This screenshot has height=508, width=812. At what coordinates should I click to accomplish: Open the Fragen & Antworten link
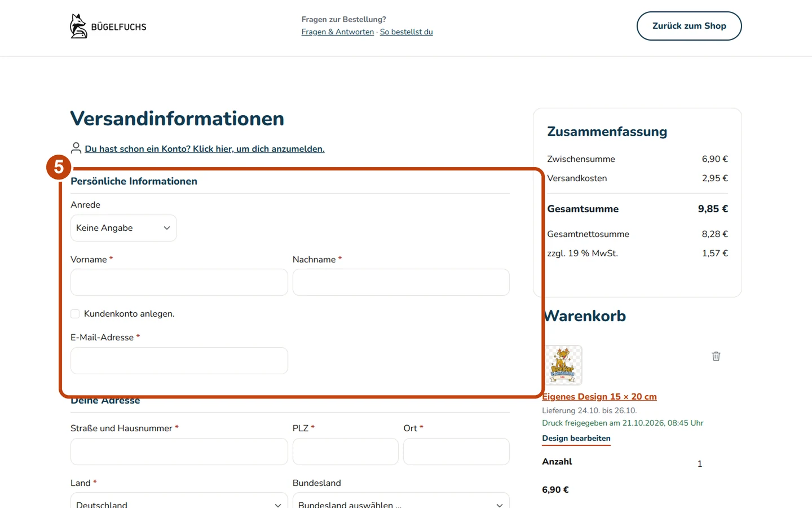pos(338,32)
